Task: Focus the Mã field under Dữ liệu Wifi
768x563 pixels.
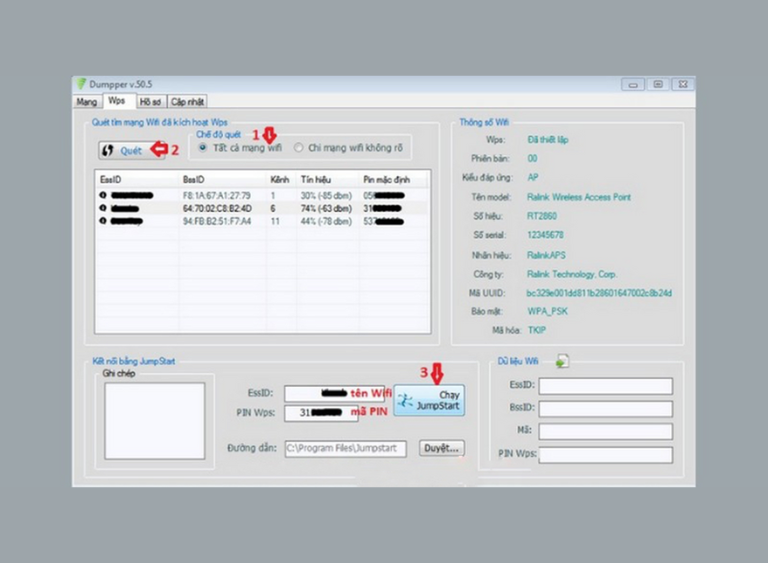Action: (605, 432)
